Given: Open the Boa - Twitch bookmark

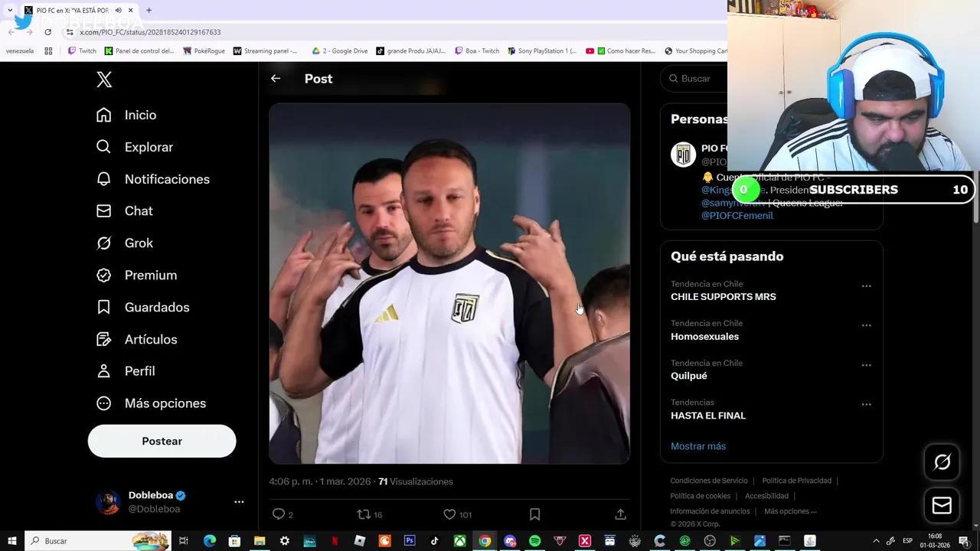Looking at the screenshot, I should [x=476, y=51].
